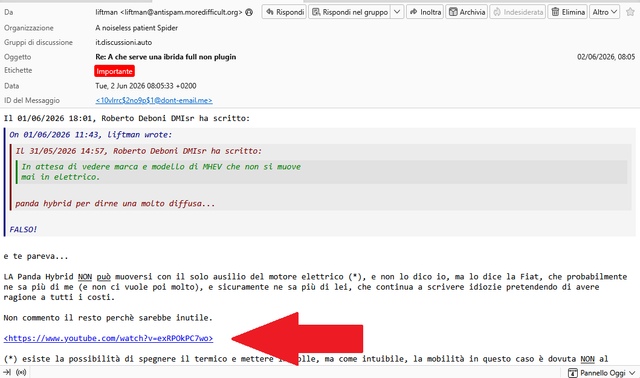Open Pannello Oggi in the status bar

click(x=602, y=373)
